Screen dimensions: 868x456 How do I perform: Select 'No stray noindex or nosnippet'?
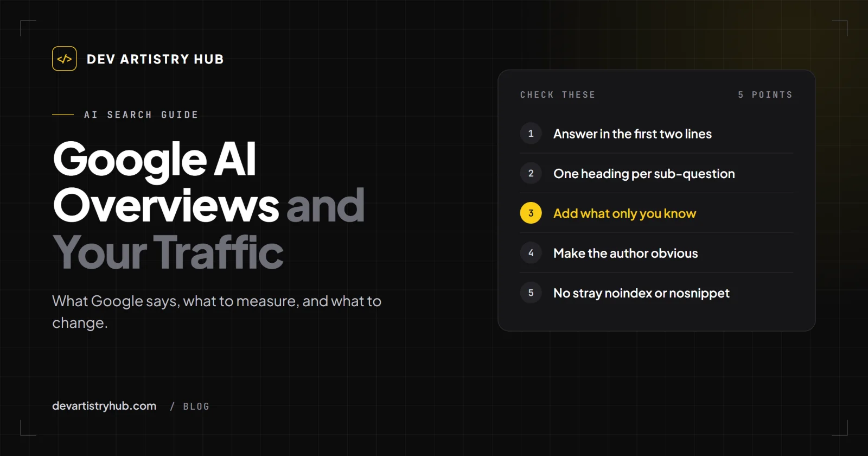(641, 293)
